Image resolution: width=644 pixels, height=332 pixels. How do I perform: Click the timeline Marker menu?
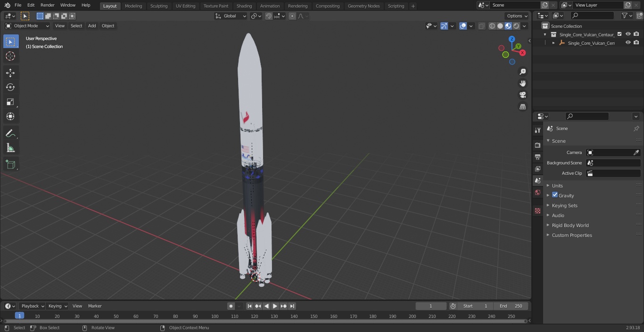tap(95, 306)
